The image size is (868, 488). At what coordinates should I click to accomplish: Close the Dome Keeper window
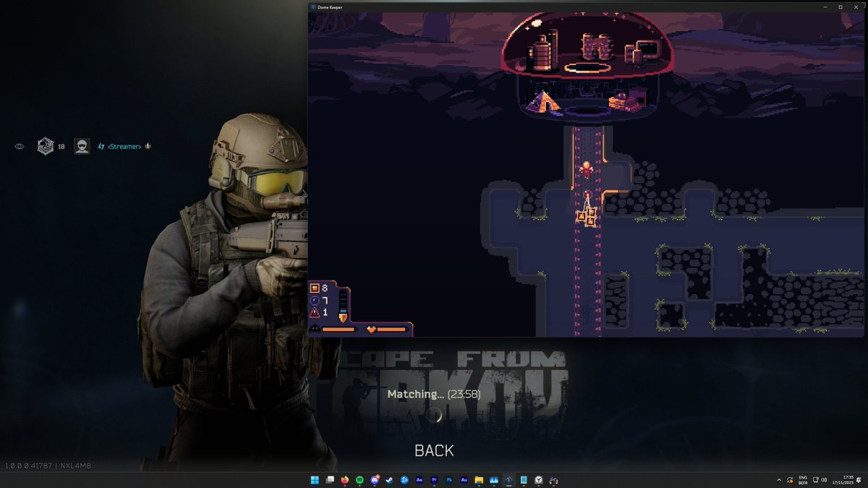click(x=857, y=7)
